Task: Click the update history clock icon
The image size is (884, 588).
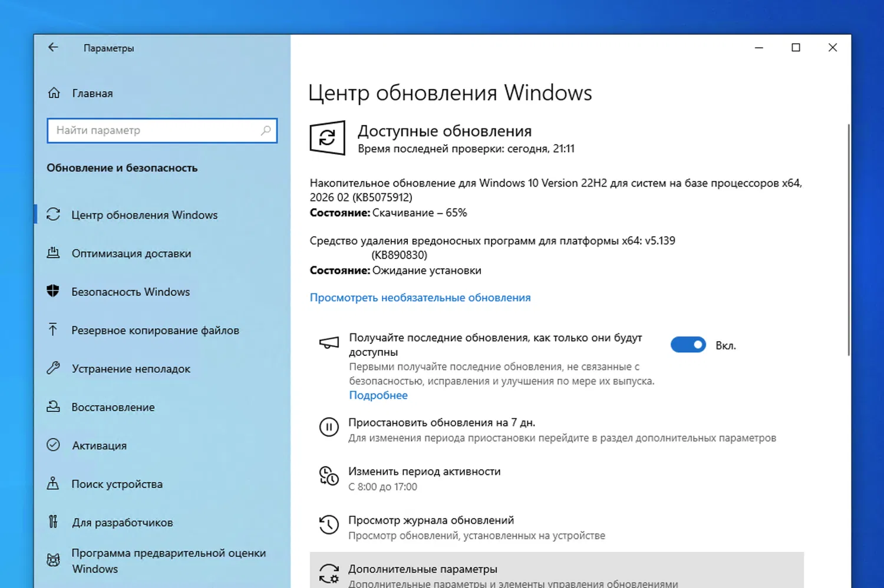Action: 329,526
